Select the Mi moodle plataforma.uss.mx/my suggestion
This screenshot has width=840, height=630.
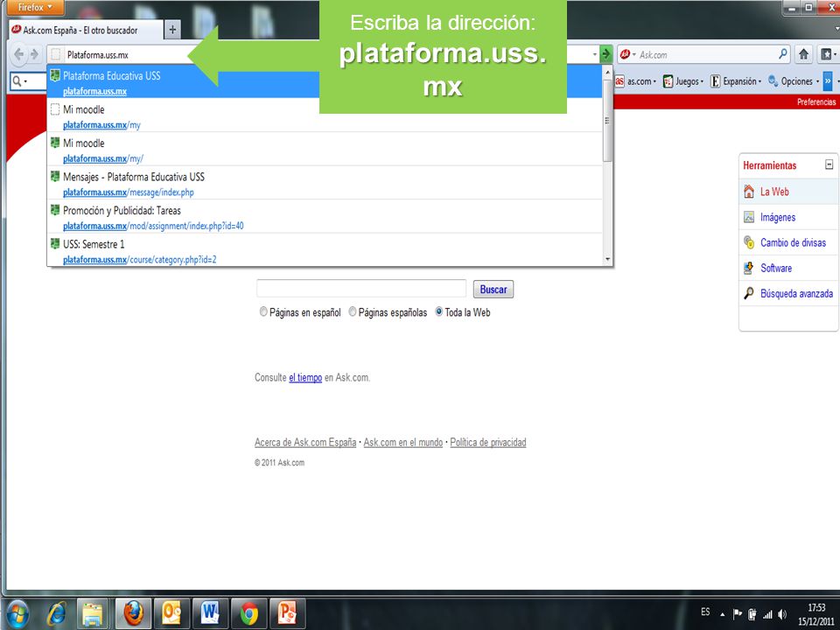click(324, 115)
